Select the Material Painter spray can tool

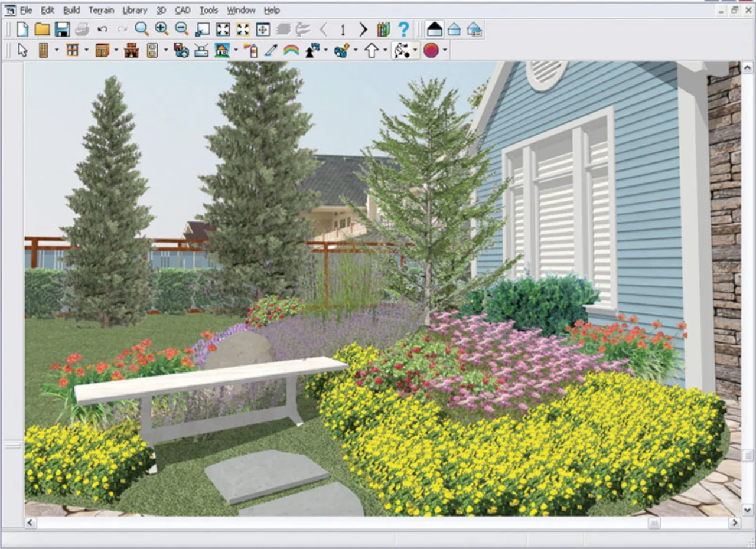coord(251,51)
